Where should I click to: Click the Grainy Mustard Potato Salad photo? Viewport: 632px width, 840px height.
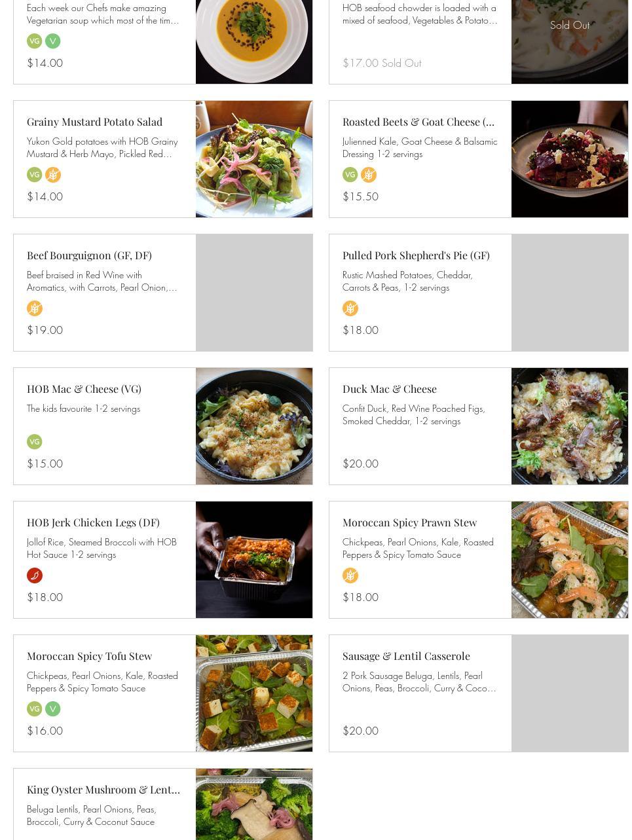click(x=254, y=159)
